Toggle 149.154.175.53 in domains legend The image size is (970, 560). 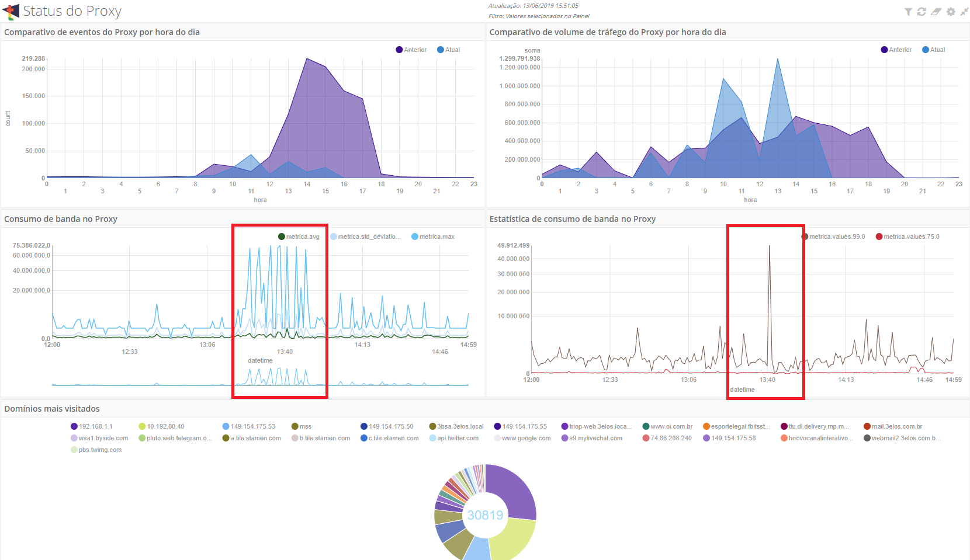click(x=249, y=426)
